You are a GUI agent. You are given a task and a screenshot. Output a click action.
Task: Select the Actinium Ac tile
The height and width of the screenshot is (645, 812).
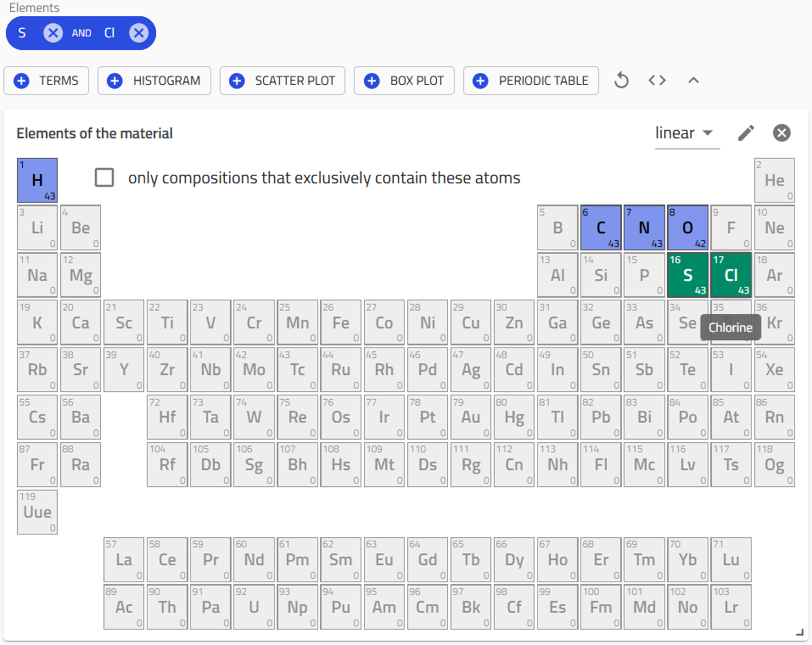[124, 607]
